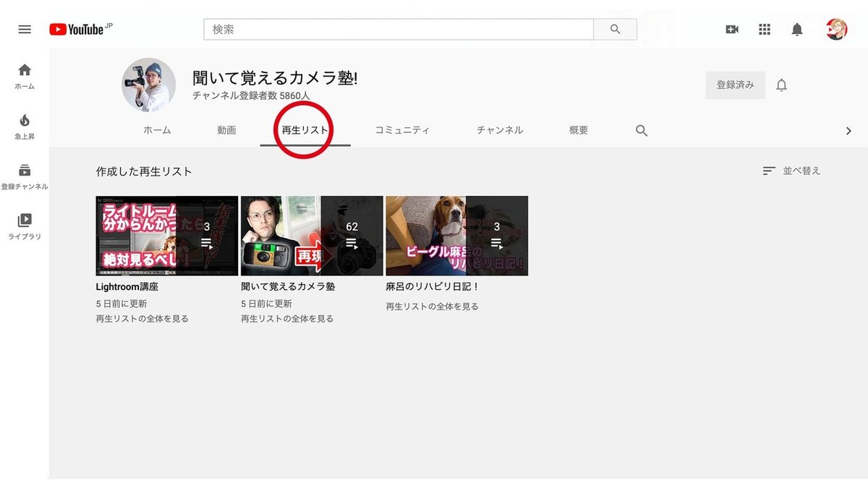Viewport: 868px width, 488px height.
Task: Open Trending (急上昇) in sidebar
Action: (x=25, y=126)
